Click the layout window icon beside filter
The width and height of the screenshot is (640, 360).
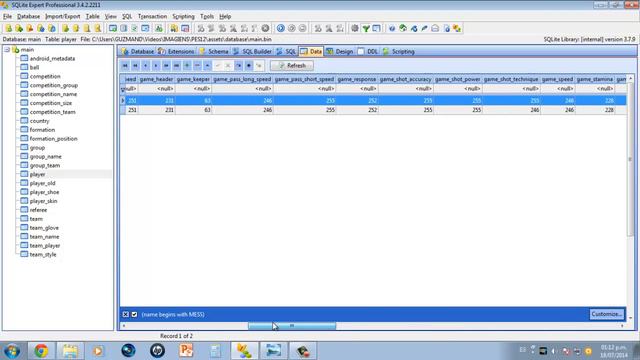tap(376, 28)
